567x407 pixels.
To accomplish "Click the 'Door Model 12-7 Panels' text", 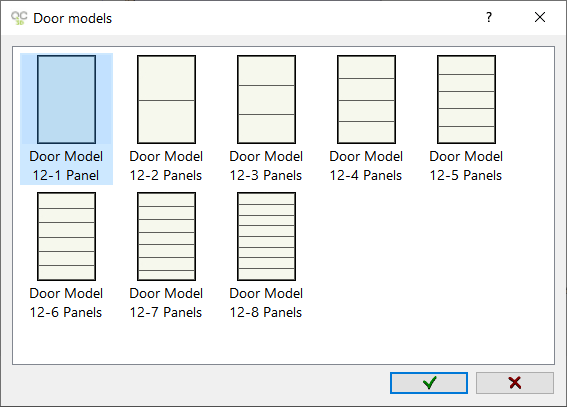I will click(166, 303).
